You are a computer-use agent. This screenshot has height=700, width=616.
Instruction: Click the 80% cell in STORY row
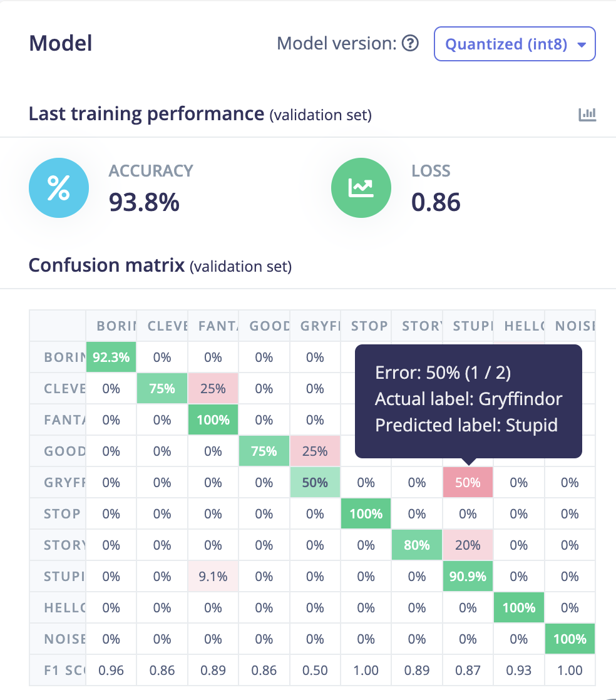pyautogui.click(x=417, y=545)
